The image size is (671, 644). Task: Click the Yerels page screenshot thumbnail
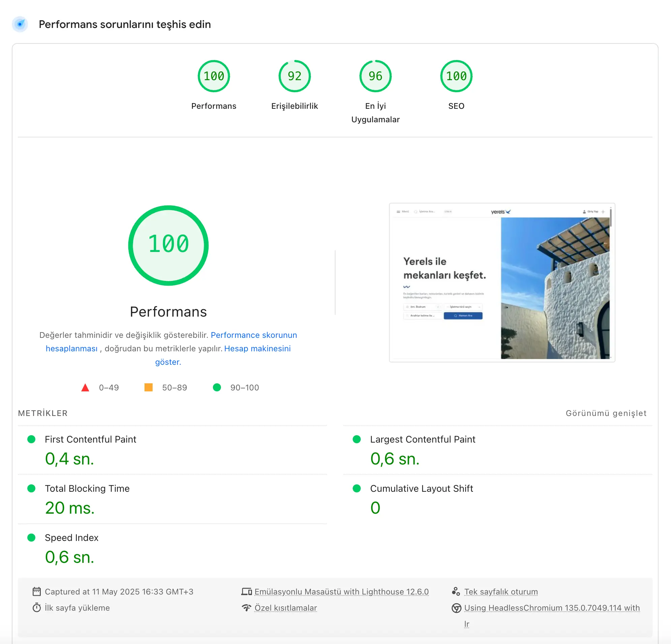(x=502, y=283)
